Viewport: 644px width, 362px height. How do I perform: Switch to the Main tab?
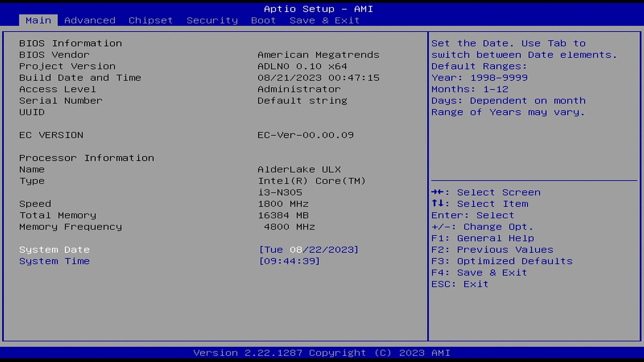click(x=38, y=20)
